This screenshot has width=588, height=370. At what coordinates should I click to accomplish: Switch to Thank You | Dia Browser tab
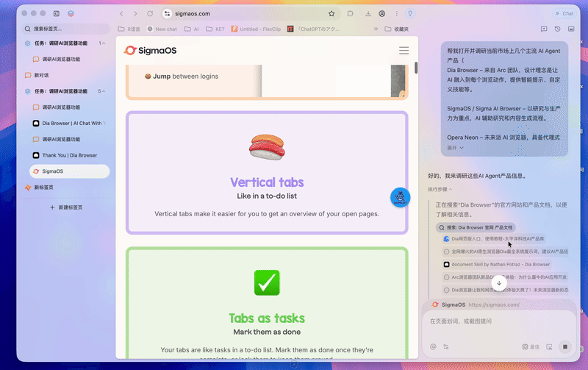point(69,155)
